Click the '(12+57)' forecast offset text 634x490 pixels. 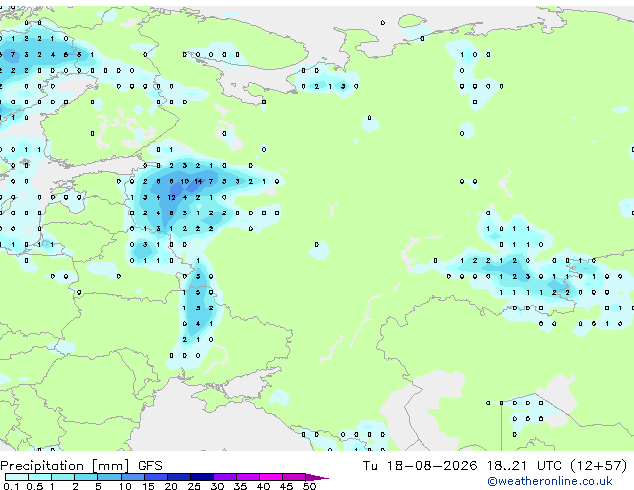[x=598, y=466]
